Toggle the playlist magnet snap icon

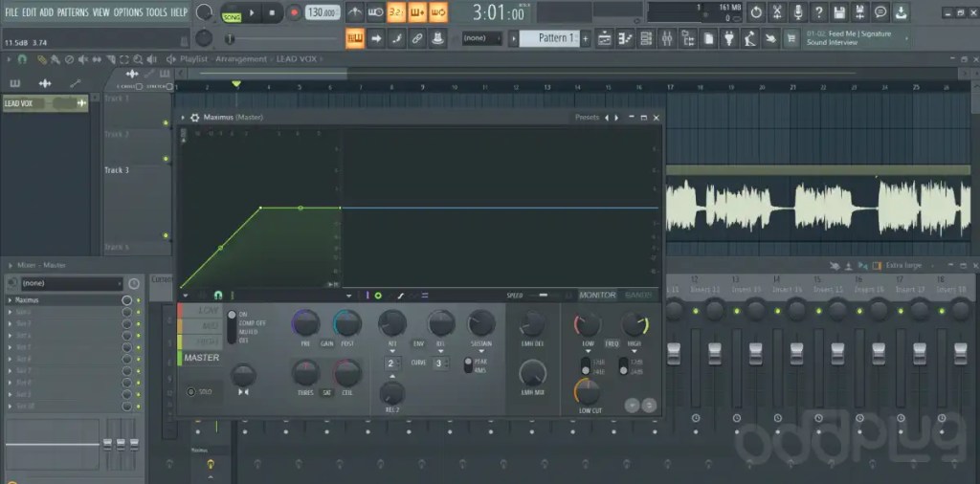point(23,59)
